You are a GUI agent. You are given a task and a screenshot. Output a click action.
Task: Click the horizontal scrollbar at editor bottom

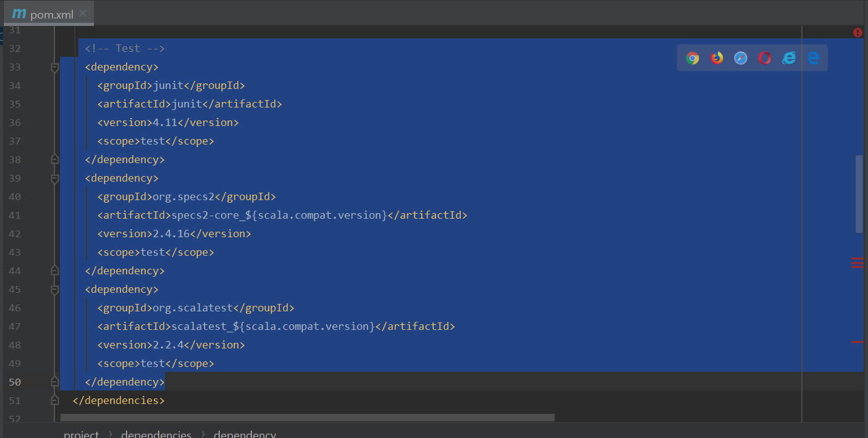pyautogui.click(x=307, y=418)
